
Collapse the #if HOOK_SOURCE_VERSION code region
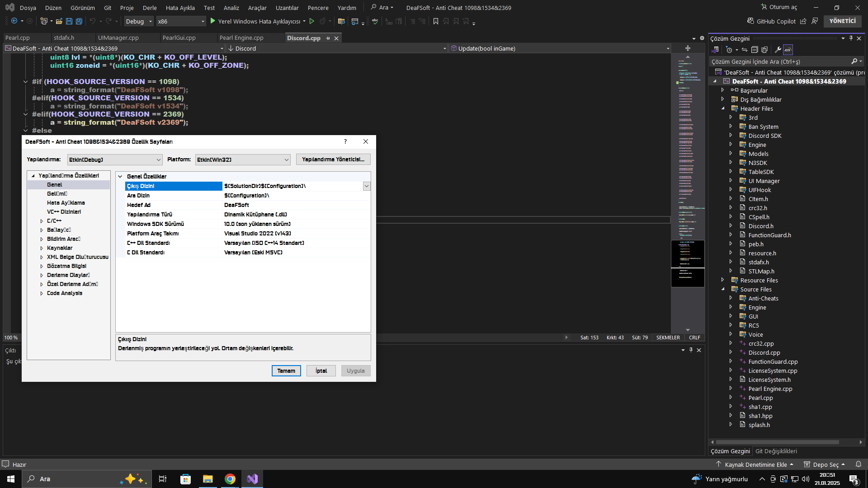[26, 82]
